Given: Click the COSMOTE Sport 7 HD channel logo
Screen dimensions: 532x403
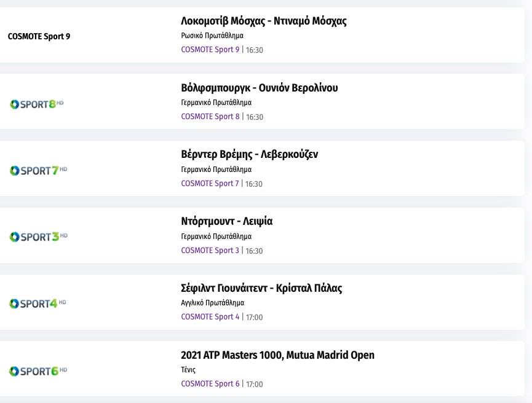Looking at the screenshot, I should [38, 170].
